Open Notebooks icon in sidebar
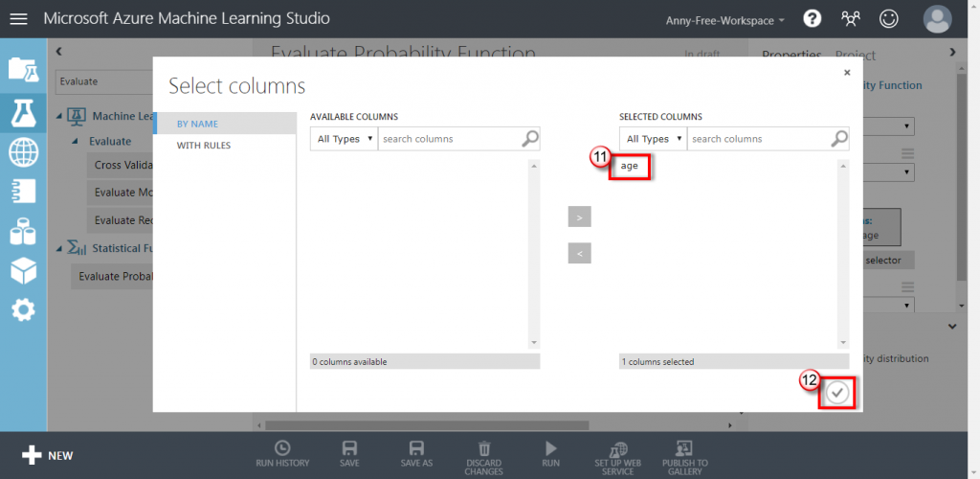The height and width of the screenshot is (479, 980). tap(23, 192)
